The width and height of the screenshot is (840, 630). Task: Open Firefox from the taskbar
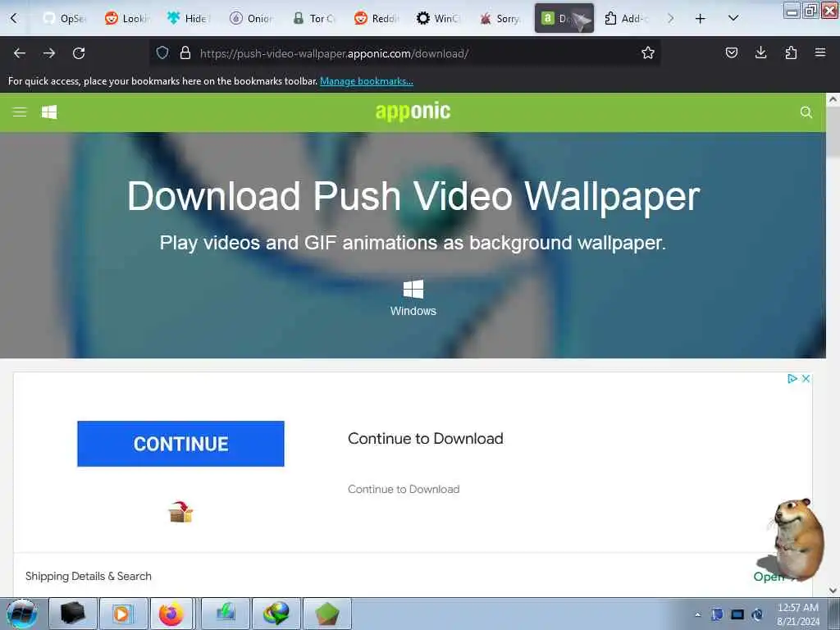[x=171, y=614]
